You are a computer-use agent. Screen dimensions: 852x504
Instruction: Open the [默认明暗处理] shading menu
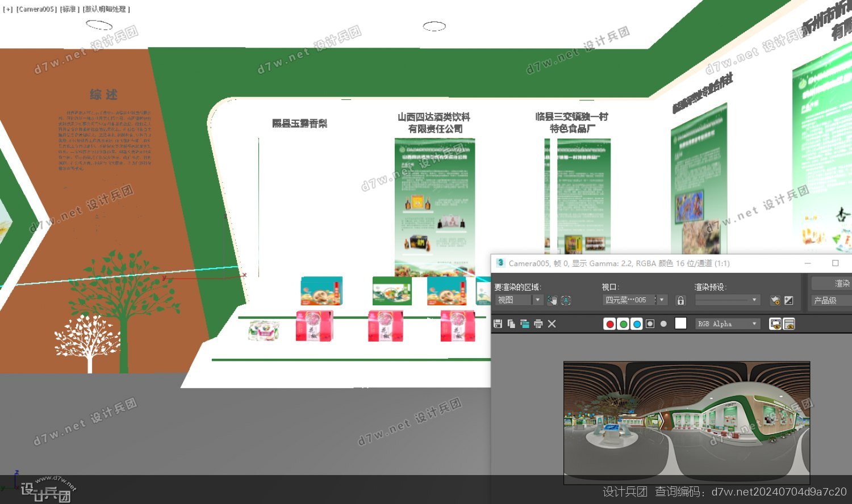(107, 10)
